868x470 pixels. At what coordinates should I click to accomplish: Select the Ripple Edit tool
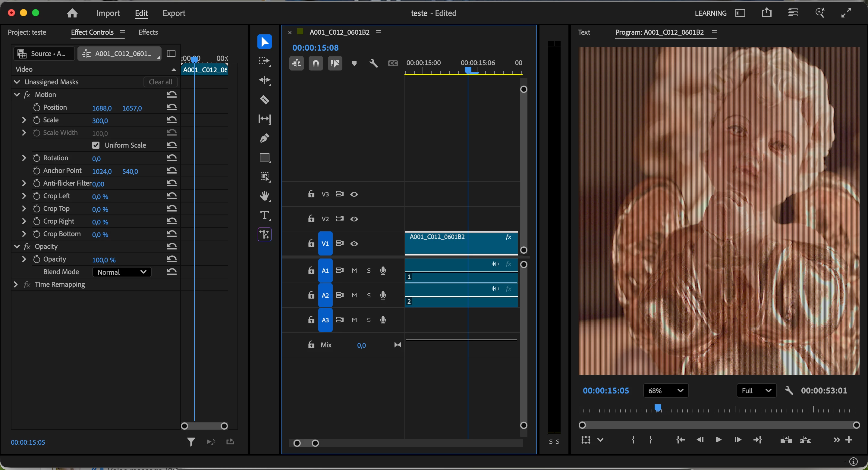tap(265, 80)
